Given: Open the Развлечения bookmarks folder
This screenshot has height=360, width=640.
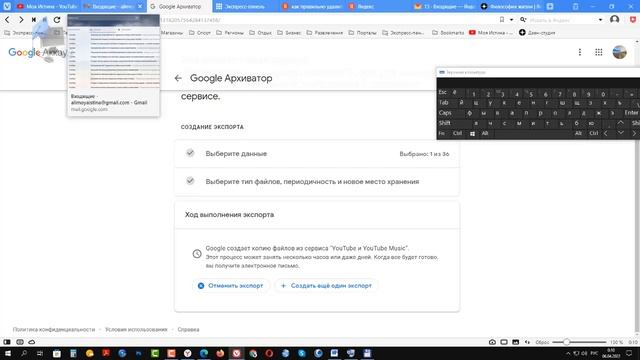Looking at the screenshot, I should point(325,33).
